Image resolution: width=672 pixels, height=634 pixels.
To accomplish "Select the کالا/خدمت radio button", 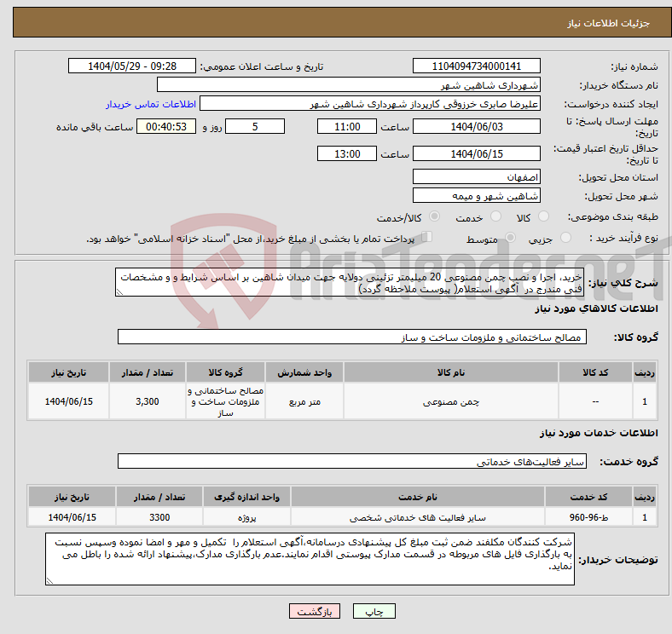I will (434, 216).
